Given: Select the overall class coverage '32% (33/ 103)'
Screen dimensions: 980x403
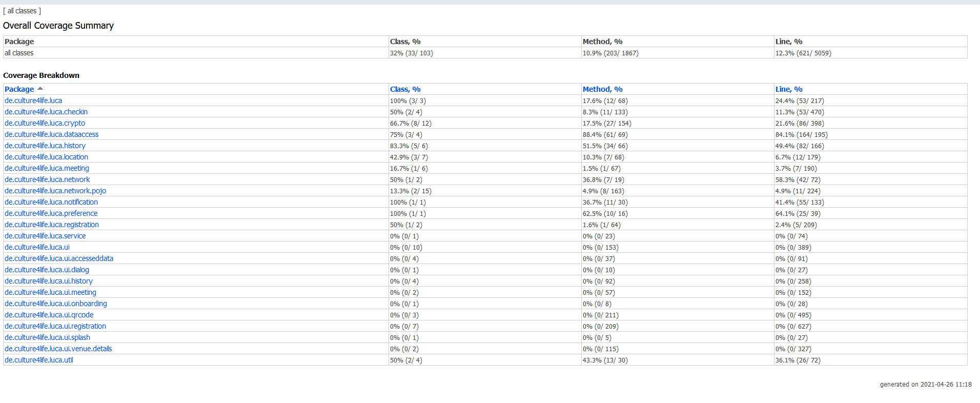Looking at the screenshot, I should (x=412, y=53).
